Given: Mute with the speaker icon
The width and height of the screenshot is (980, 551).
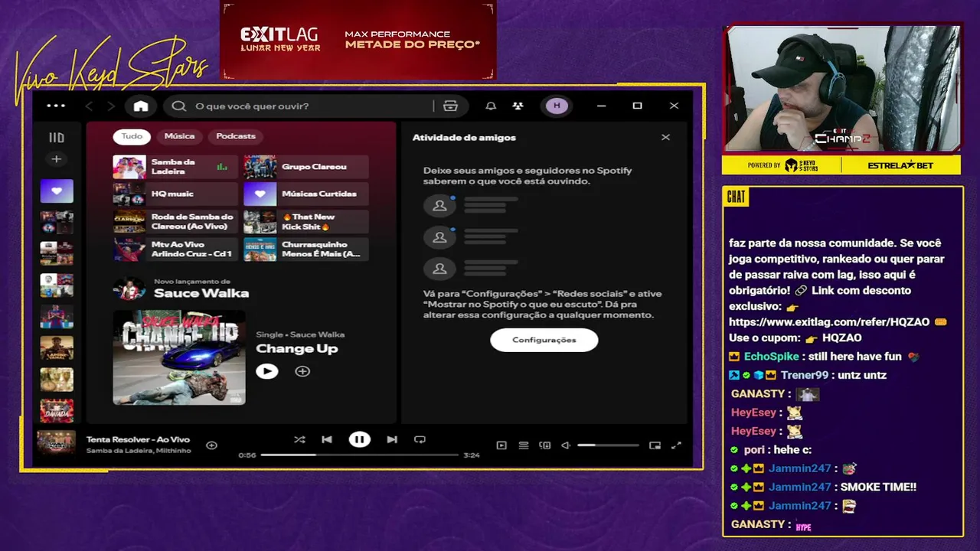Looking at the screenshot, I should 566,445.
